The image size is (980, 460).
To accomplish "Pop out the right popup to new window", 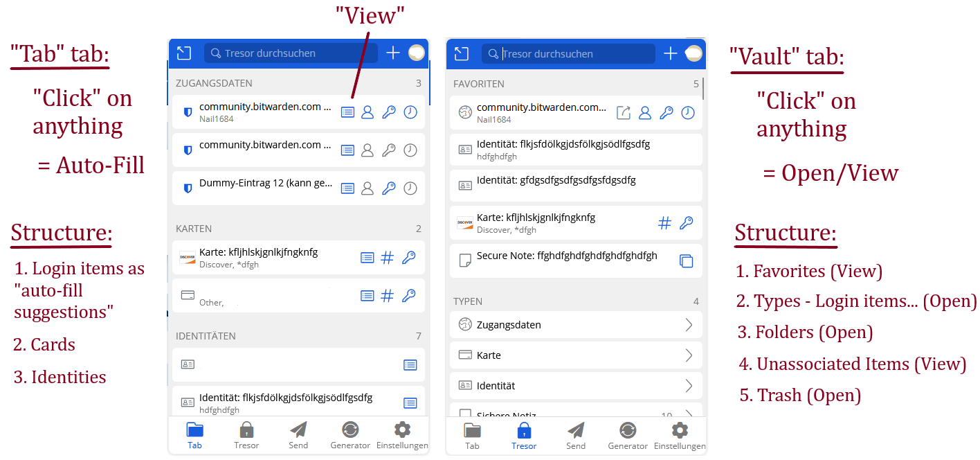I will click(461, 54).
